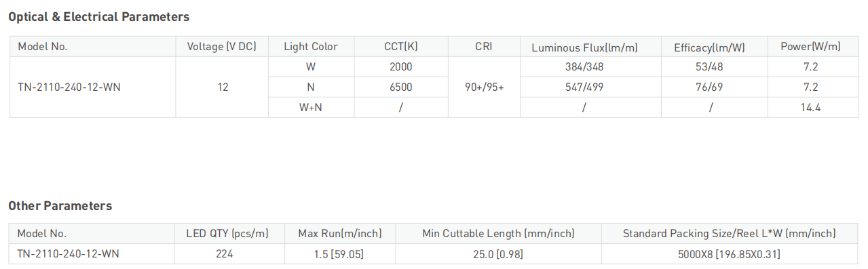Select the 1.5 [59.05] max run cell
Image resolution: width=868 pixels, height=269 pixels.
(x=339, y=254)
